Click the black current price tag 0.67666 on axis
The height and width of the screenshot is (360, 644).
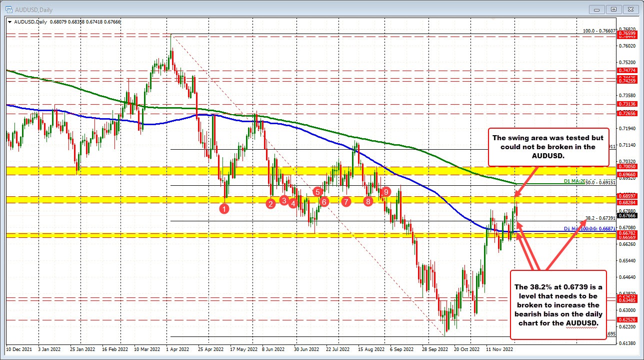coord(626,216)
